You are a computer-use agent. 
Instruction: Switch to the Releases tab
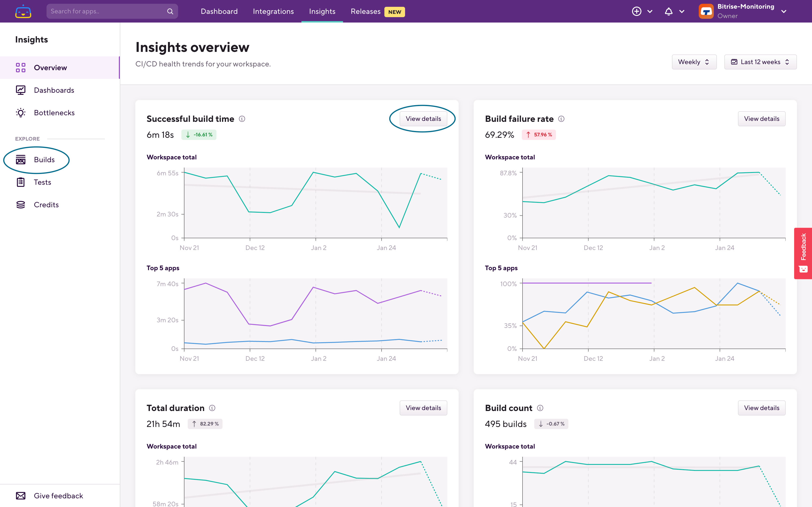click(x=366, y=12)
